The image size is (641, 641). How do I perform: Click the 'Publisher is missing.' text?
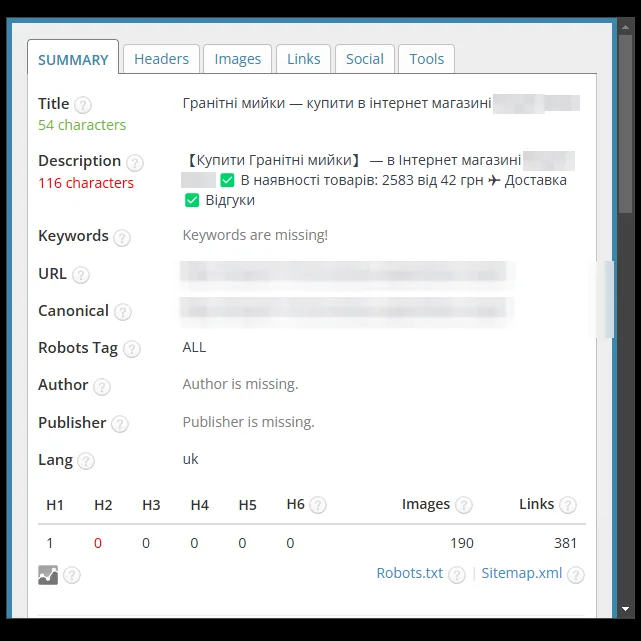click(249, 422)
